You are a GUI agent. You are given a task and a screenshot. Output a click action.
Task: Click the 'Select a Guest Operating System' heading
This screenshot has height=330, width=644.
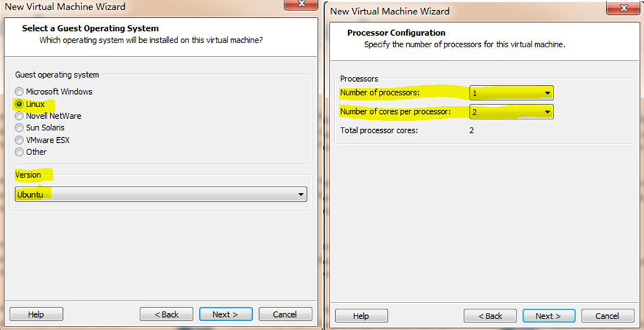(90, 28)
